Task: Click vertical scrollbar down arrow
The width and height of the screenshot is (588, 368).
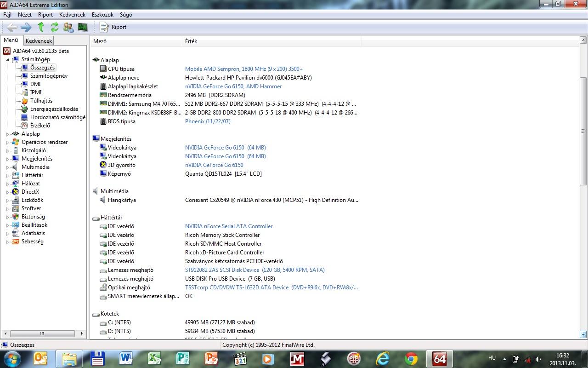Action: (x=583, y=334)
